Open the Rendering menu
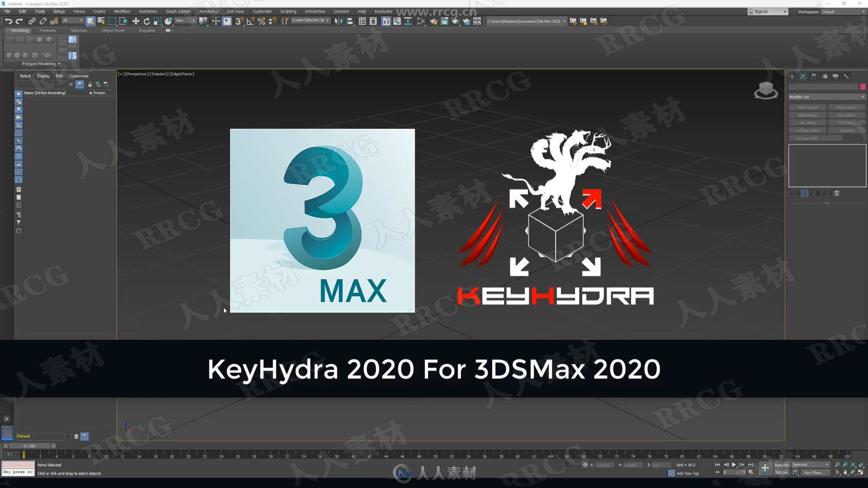The width and height of the screenshot is (868, 488). pyautogui.click(x=208, y=12)
